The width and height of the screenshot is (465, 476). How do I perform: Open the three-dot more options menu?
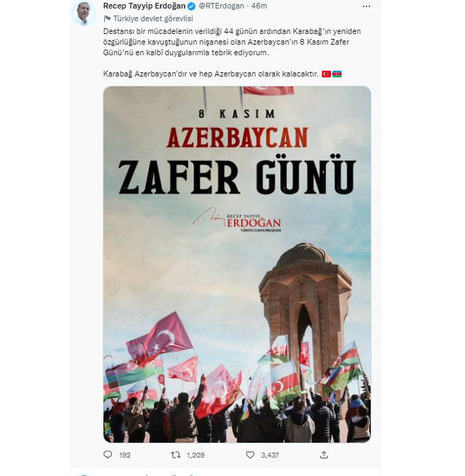point(366,6)
